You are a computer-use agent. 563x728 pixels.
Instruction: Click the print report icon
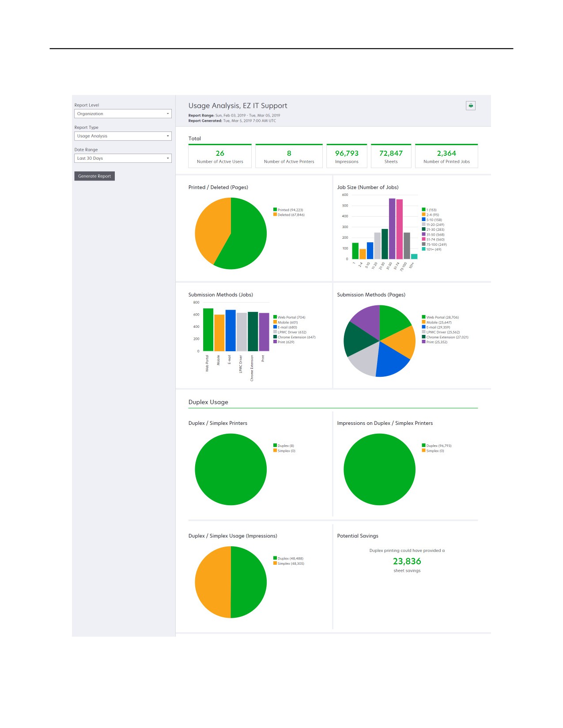[471, 105]
